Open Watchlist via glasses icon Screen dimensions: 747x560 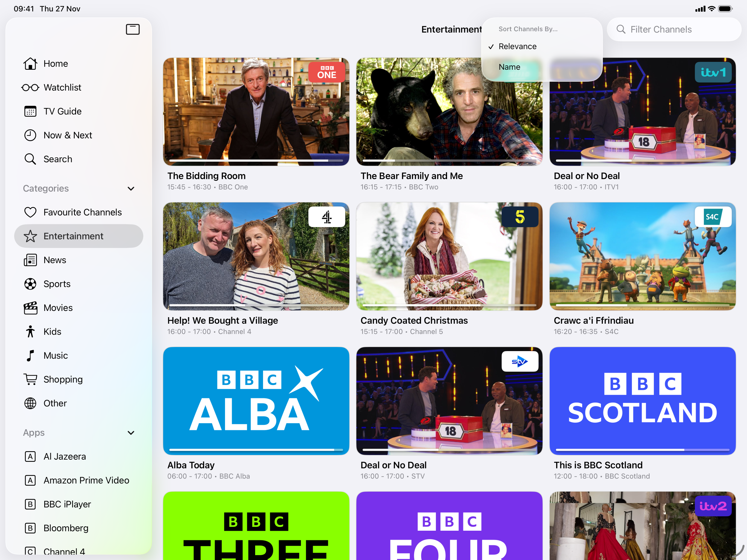pos(30,87)
